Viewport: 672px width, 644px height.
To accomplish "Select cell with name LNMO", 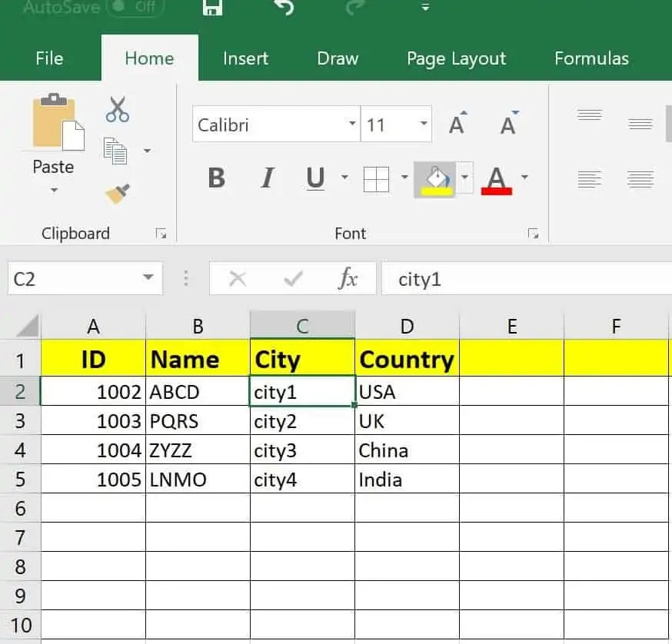I will point(198,480).
